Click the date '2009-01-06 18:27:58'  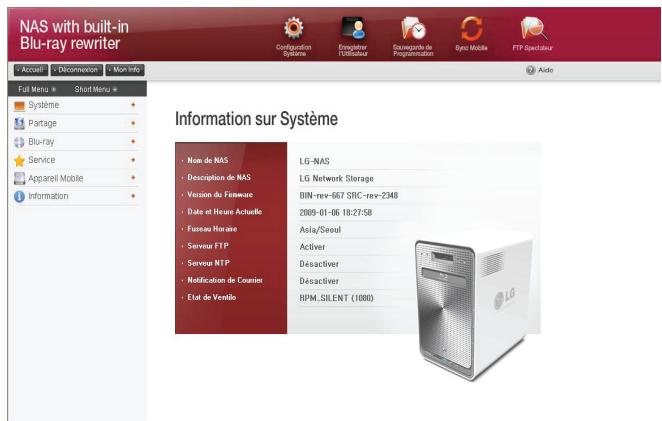tap(336, 213)
